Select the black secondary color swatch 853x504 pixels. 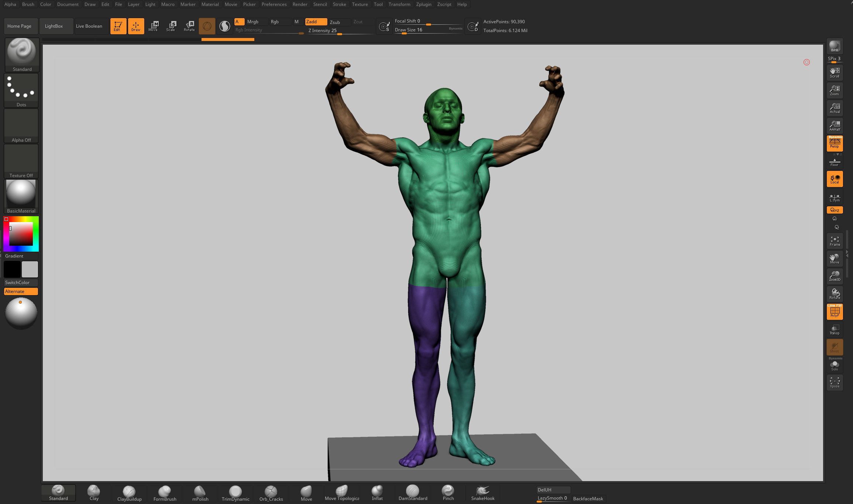pyautogui.click(x=12, y=269)
